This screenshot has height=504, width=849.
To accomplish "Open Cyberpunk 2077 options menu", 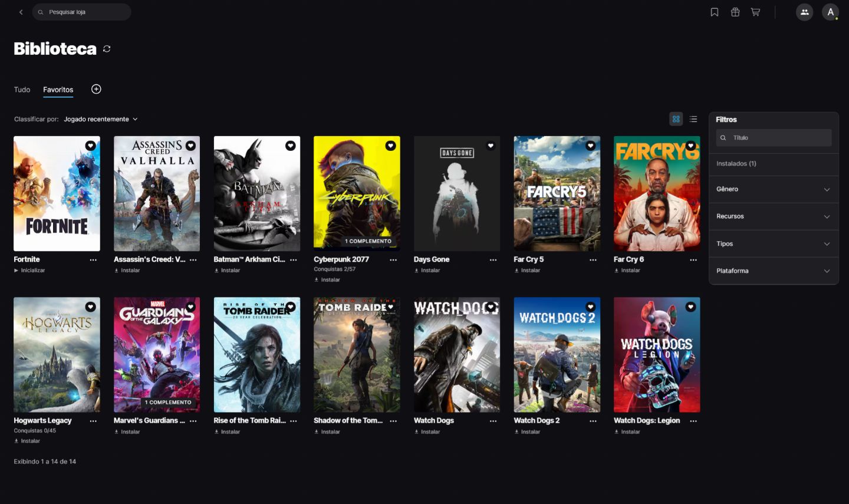I will point(393,260).
